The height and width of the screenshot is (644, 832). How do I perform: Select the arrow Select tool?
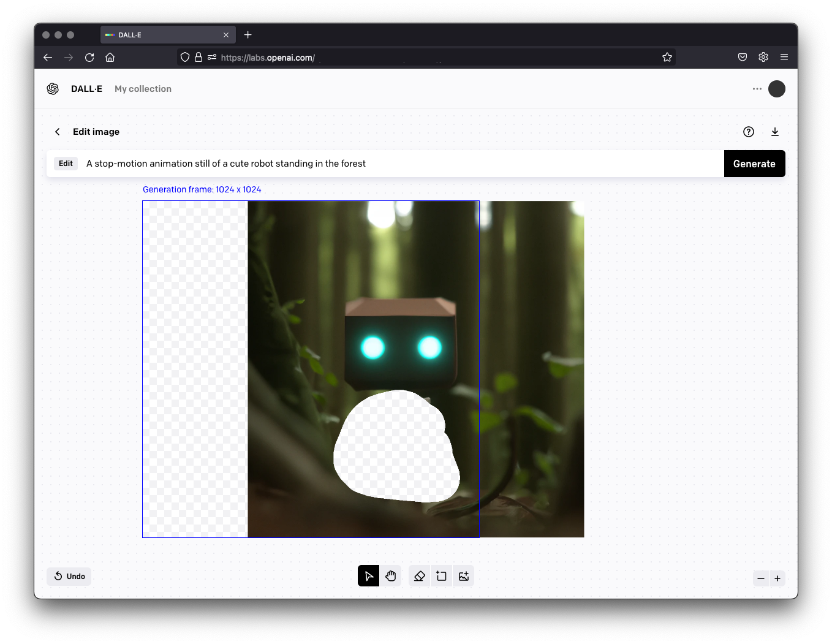[368, 576]
